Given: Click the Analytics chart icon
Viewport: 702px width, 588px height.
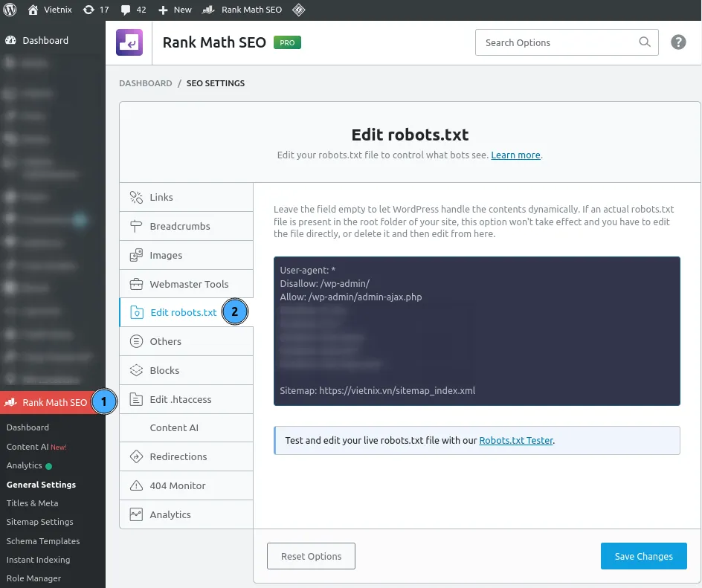Looking at the screenshot, I should coord(136,514).
